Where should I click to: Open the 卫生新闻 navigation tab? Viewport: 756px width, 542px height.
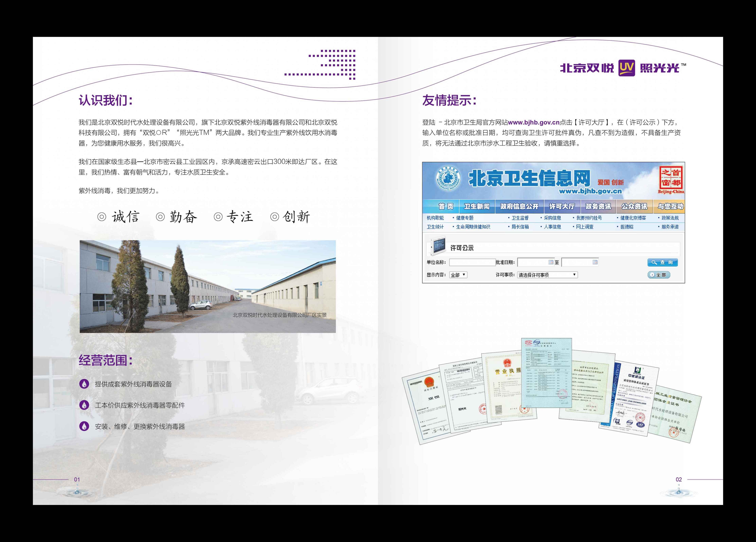pos(477,207)
